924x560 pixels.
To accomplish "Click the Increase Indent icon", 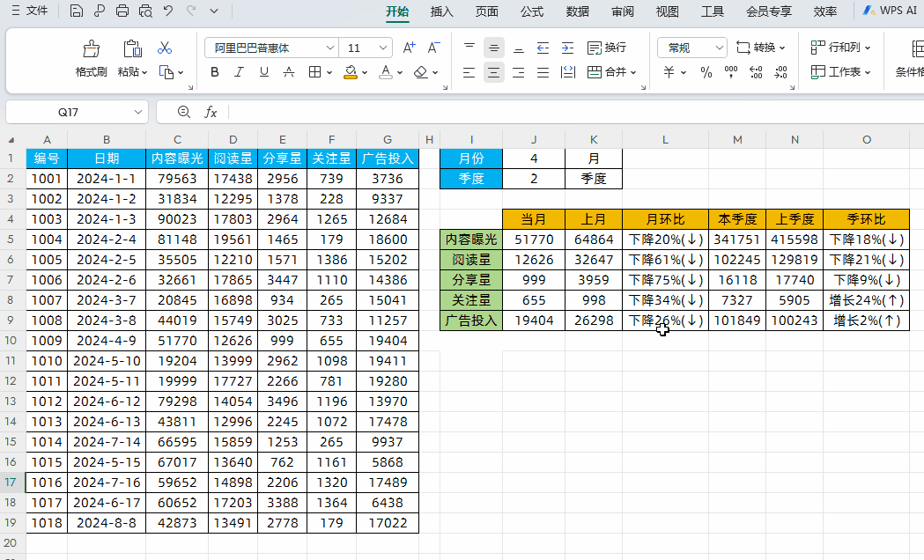I will point(567,48).
